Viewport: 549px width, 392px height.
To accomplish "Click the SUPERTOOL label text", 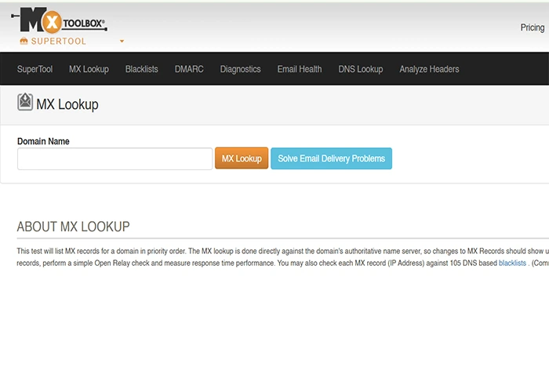I will coord(59,41).
